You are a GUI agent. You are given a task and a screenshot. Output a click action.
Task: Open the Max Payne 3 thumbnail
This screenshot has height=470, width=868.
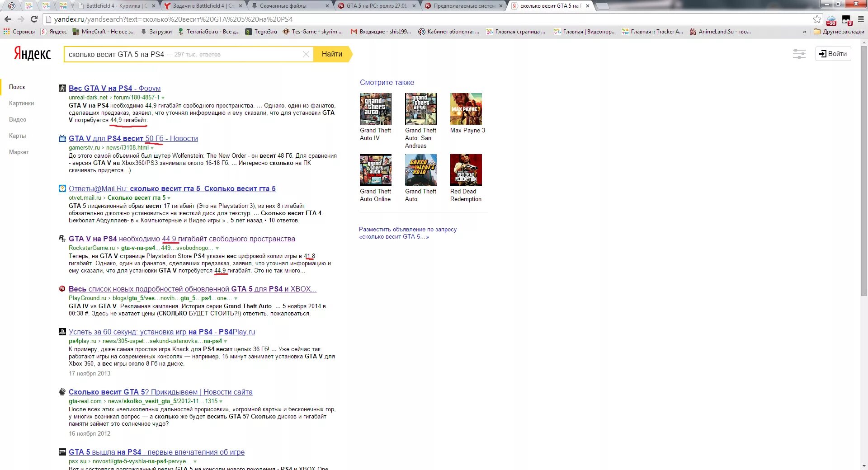[466, 109]
